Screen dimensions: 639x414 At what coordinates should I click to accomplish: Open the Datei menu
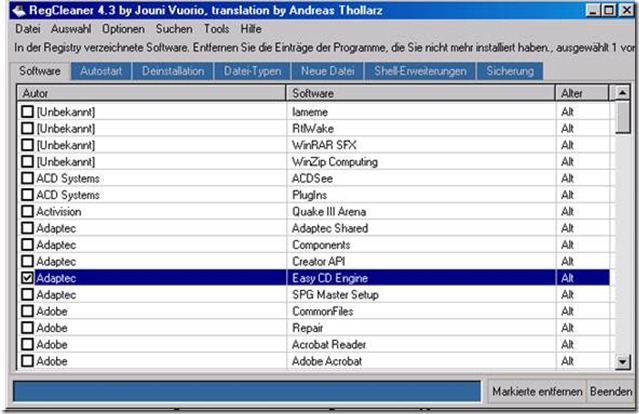coord(28,29)
